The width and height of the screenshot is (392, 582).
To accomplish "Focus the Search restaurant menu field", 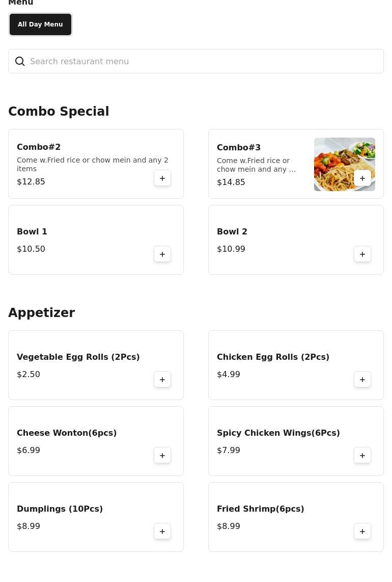I will tap(196, 61).
